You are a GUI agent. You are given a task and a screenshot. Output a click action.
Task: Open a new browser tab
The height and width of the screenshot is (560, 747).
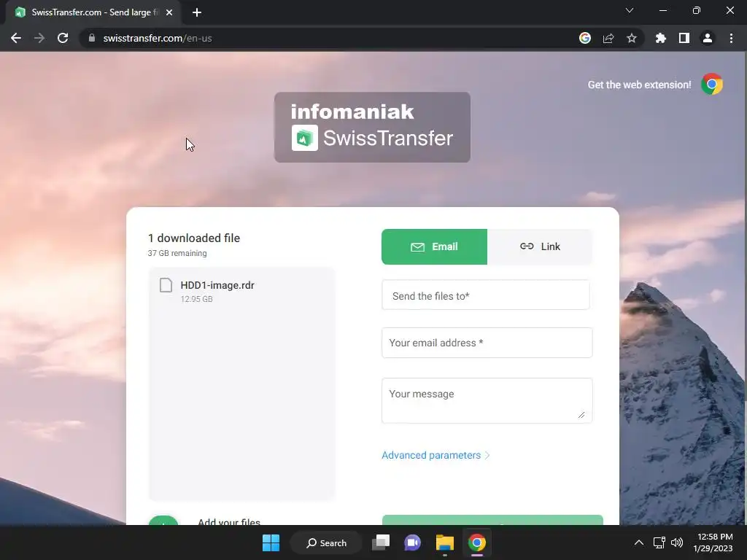(x=197, y=12)
